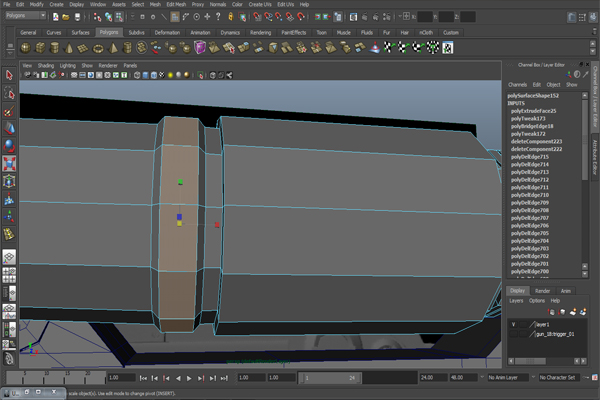Toggle Snap to View Planes magnet
The height and width of the screenshot is (400, 600).
(290, 16)
